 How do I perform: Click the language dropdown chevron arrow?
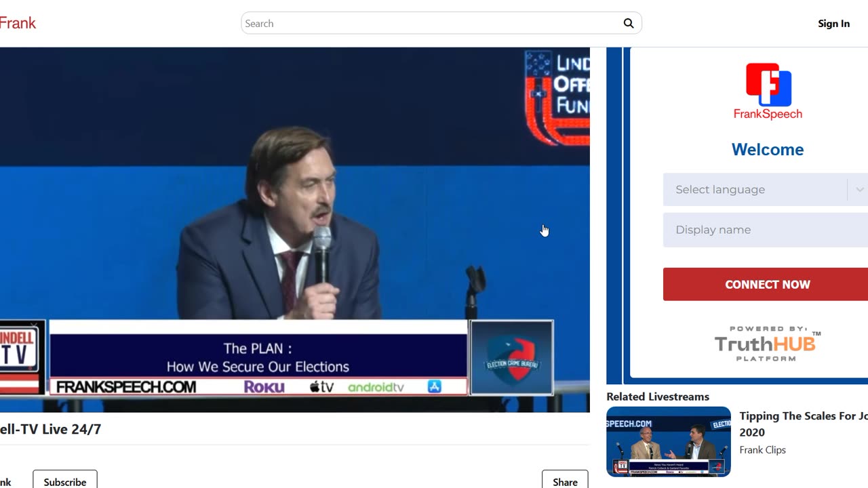tap(859, 190)
